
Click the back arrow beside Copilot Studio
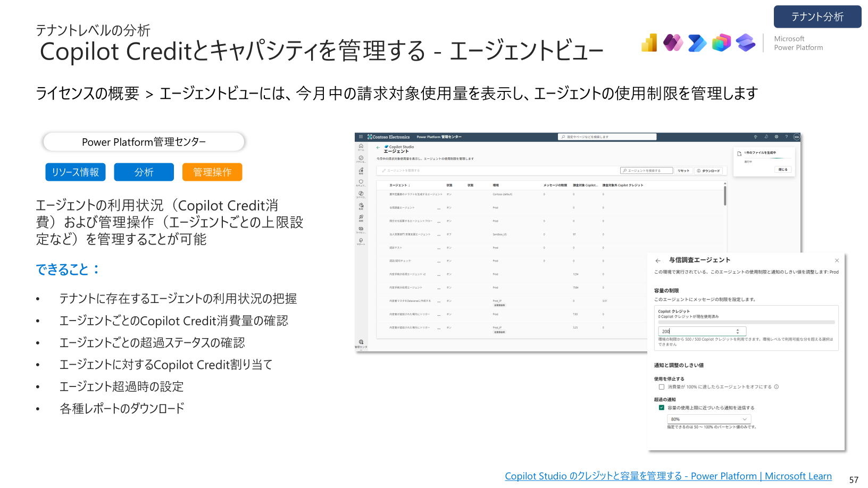point(378,148)
